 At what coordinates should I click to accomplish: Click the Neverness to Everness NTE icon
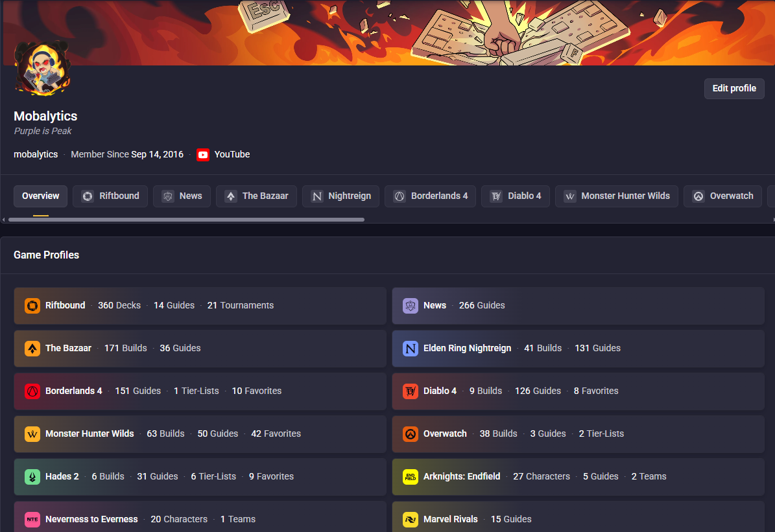point(32,519)
